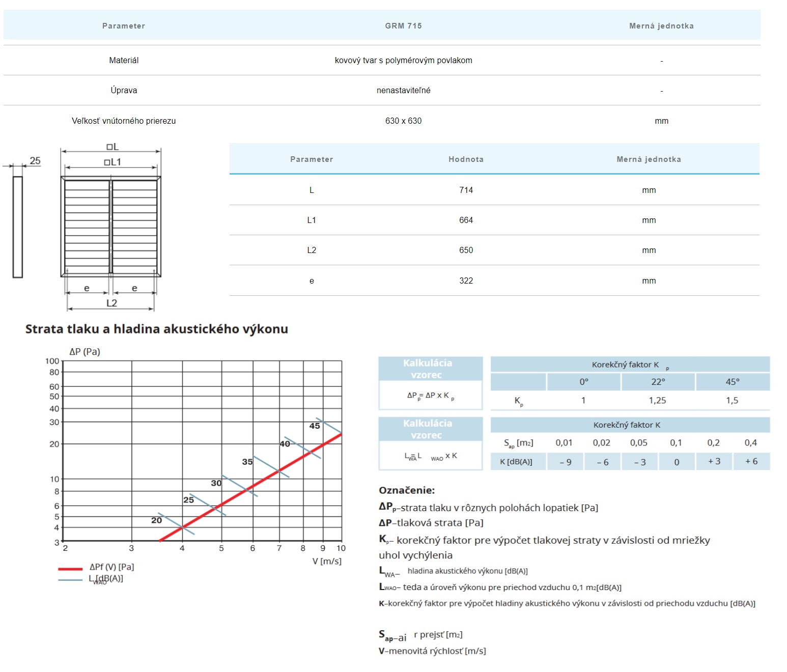Open the grille side profile drawing
Viewport: 787px width, 672px height.
click(18, 227)
